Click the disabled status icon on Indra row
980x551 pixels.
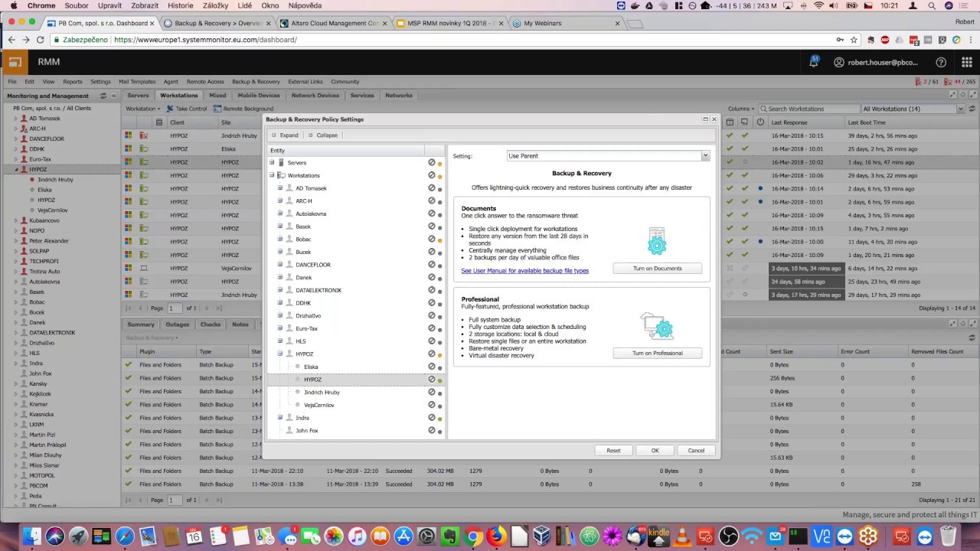tap(432, 417)
